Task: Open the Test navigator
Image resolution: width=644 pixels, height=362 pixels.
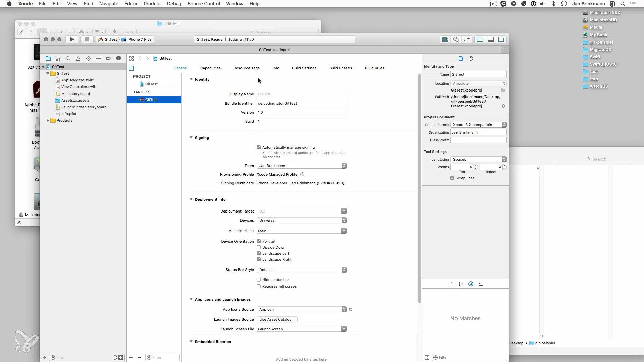Action: click(88, 58)
